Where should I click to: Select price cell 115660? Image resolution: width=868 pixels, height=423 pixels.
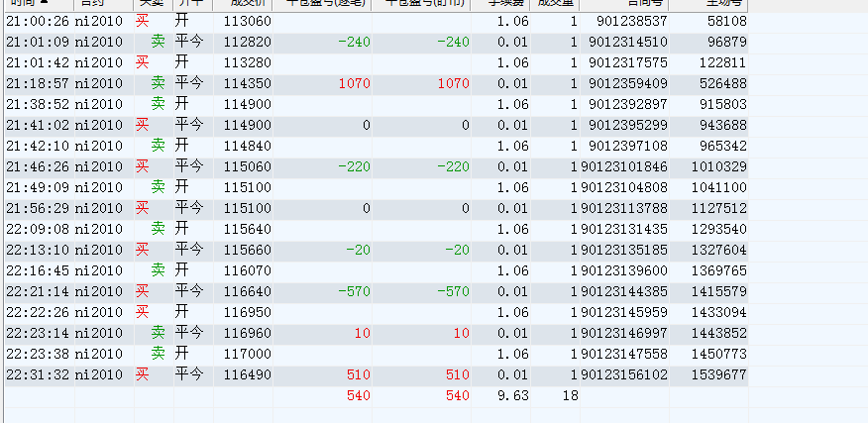[x=248, y=251]
